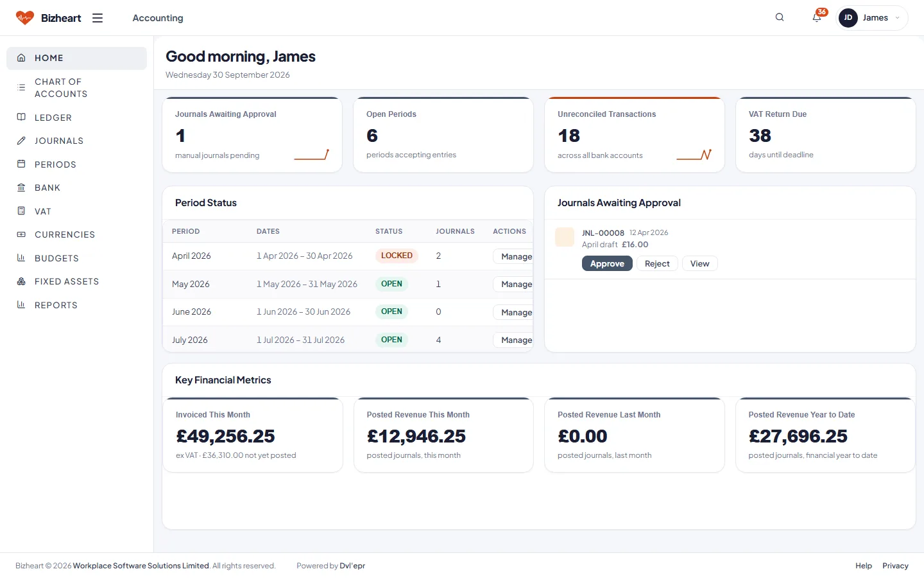Manage the May 2026 period

(513, 284)
